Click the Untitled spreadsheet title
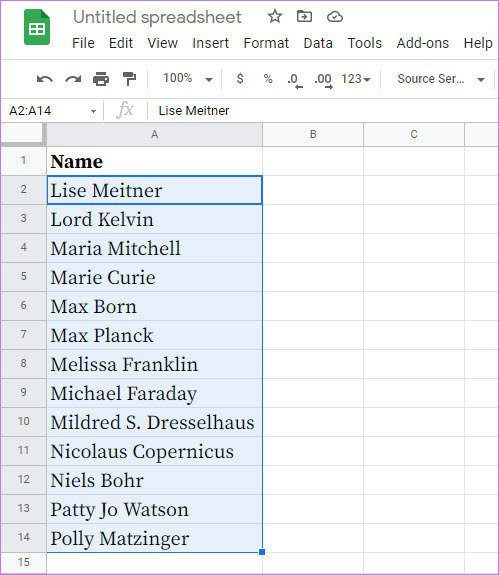The image size is (499, 575). click(157, 17)
